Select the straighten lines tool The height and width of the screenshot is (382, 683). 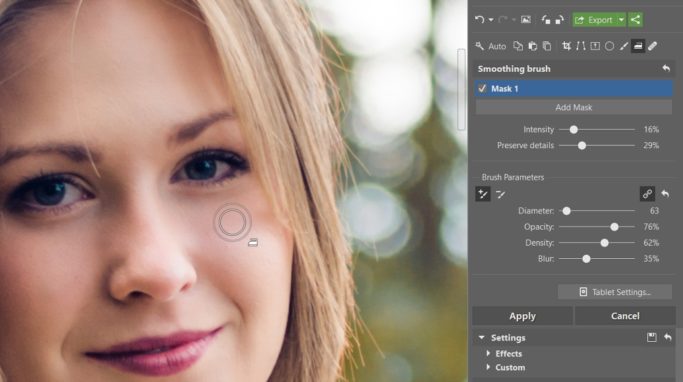pos(581,46)
